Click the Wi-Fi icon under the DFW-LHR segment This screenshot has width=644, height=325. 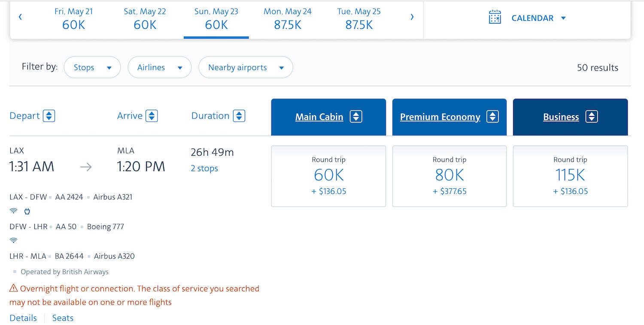(x=13, y=240)
